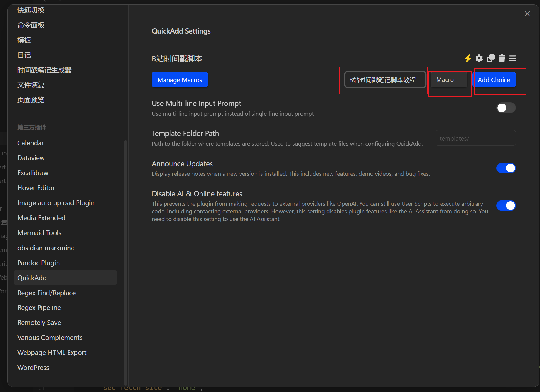This screenshot has height=392, width=540.
Task: Open the Macro choice type dropdown
Action: tap(449, 80)
